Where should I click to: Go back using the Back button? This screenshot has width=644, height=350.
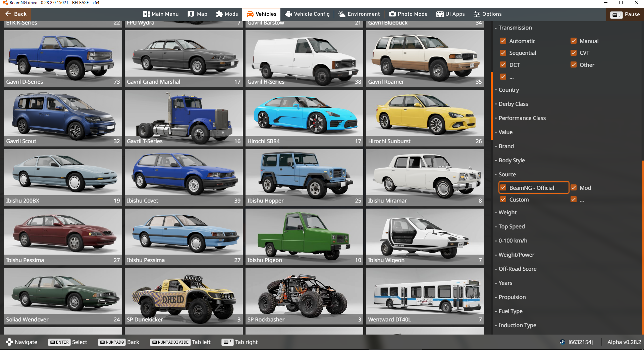coord(15,14)
